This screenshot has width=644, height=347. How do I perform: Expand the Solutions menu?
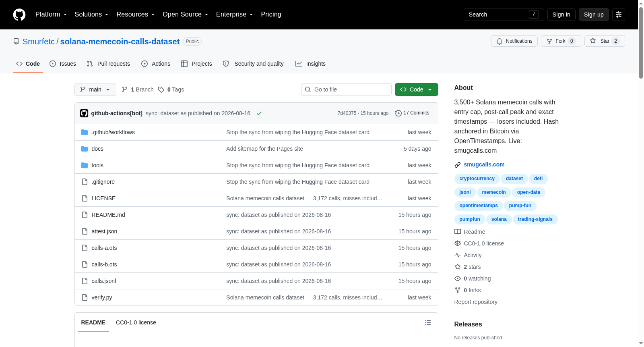click(x=92, y=15)
